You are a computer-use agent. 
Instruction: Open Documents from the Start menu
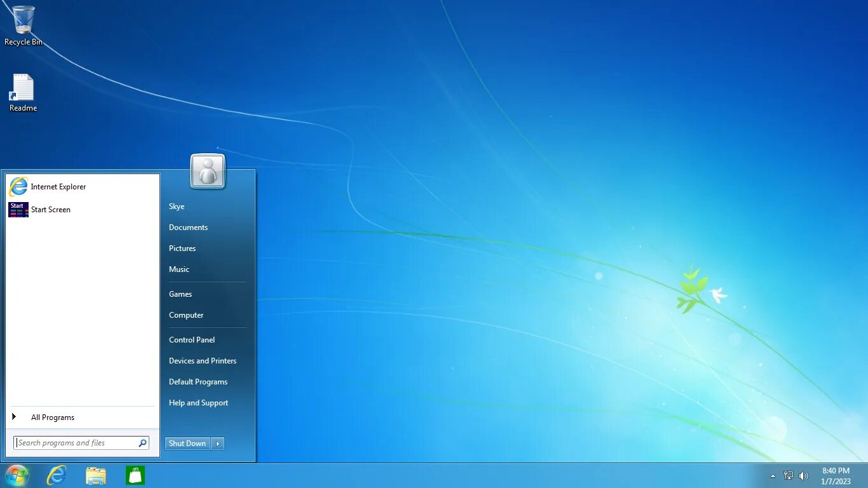[x=188, y=227]
